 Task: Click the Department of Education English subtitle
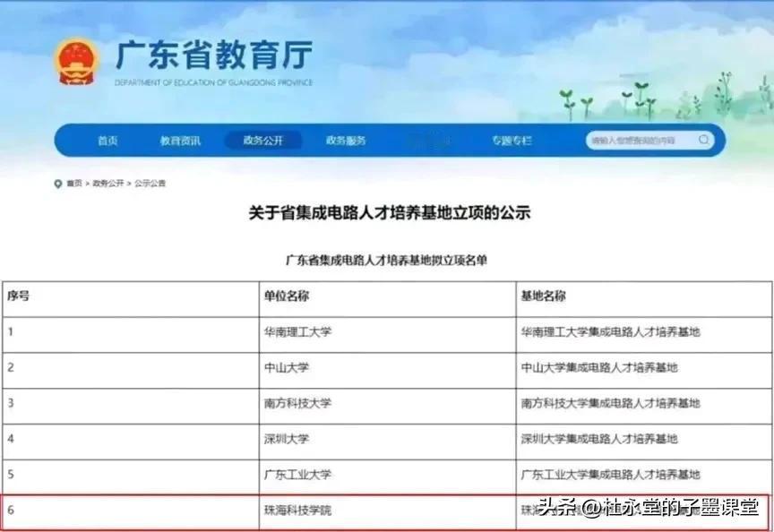coord(213,82)
